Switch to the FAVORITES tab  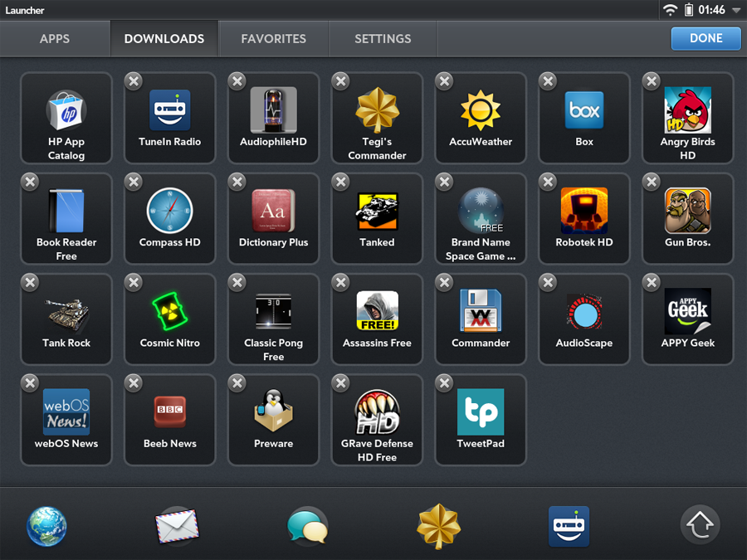[273, 38]
